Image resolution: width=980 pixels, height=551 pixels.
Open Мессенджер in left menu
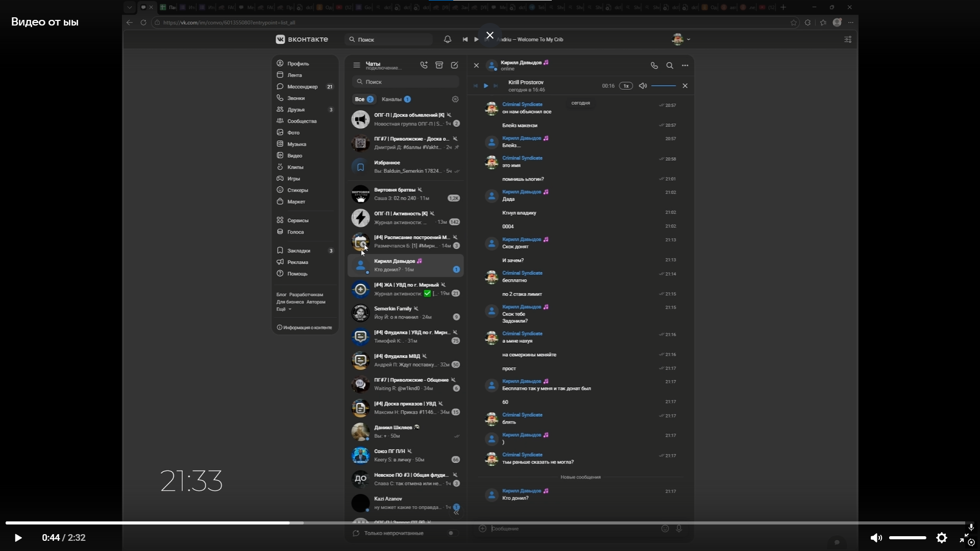point(302,87)
